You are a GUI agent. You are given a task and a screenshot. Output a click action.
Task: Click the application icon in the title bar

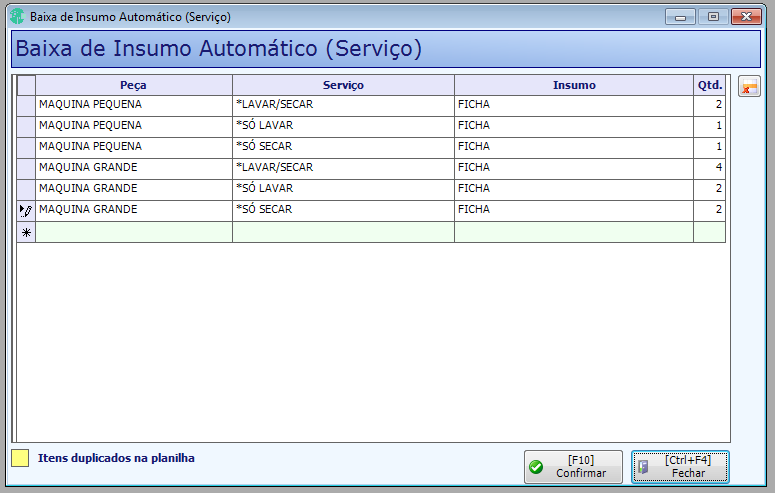[17, 16]
